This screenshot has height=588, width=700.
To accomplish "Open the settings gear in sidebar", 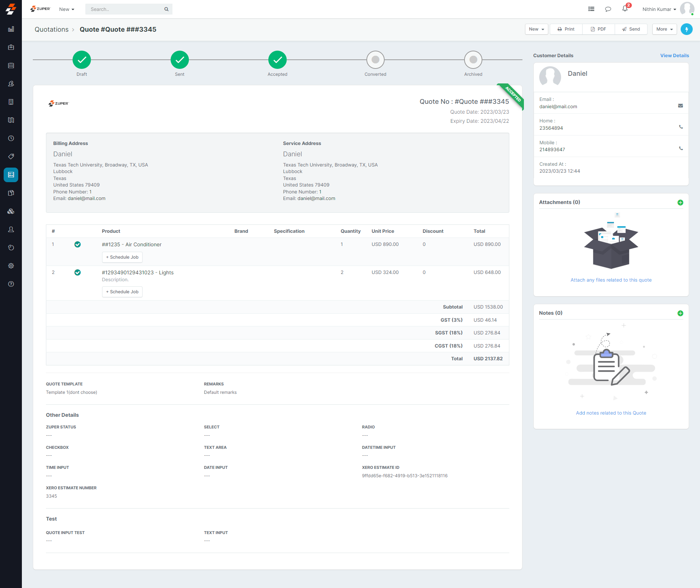I will click(x=11, y=266).
